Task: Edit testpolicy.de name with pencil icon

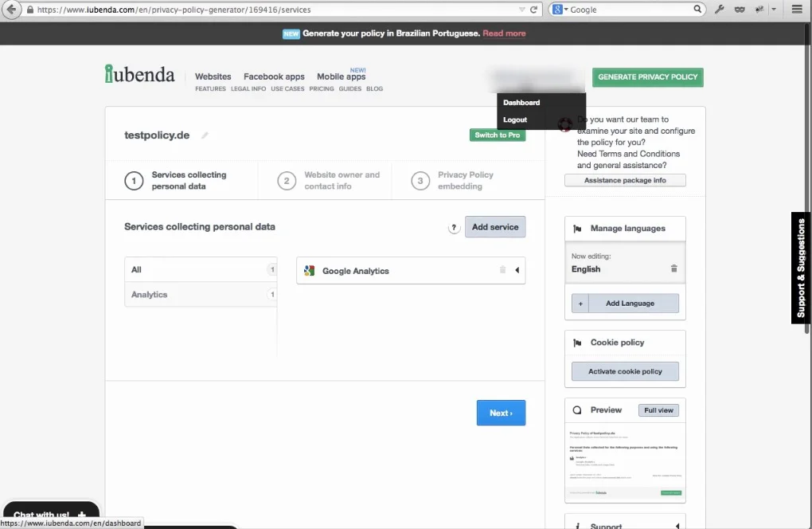Action: (x=205, y=135)
